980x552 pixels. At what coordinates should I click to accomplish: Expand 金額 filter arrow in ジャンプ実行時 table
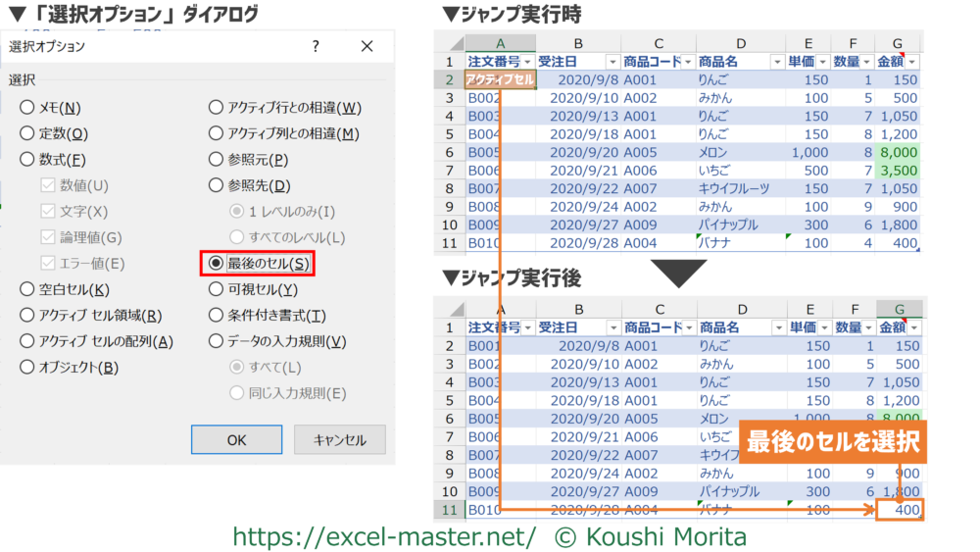click(913, 62)
